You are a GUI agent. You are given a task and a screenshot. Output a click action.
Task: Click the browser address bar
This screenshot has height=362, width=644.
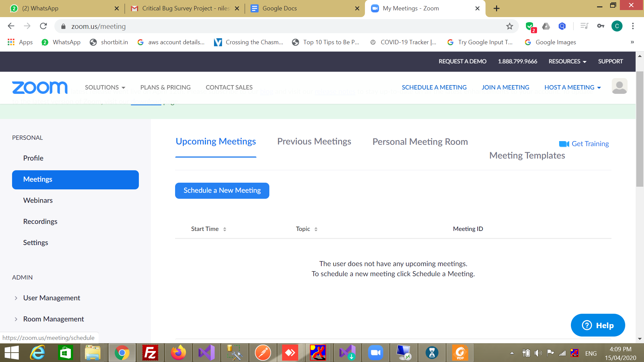268,26
